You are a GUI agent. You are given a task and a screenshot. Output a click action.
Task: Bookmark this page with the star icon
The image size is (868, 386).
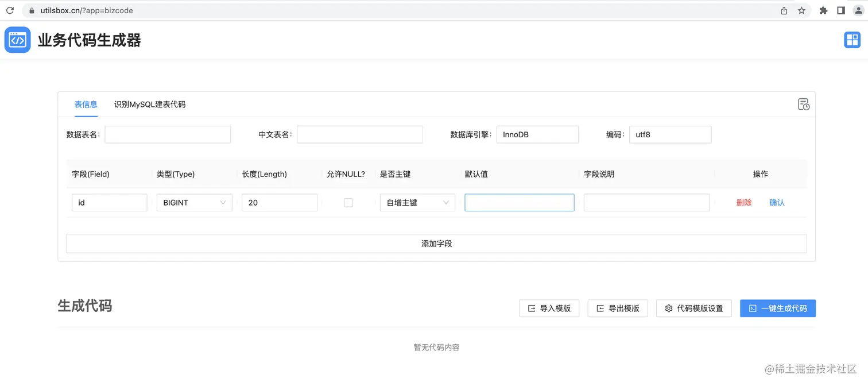tap(801, 10)
